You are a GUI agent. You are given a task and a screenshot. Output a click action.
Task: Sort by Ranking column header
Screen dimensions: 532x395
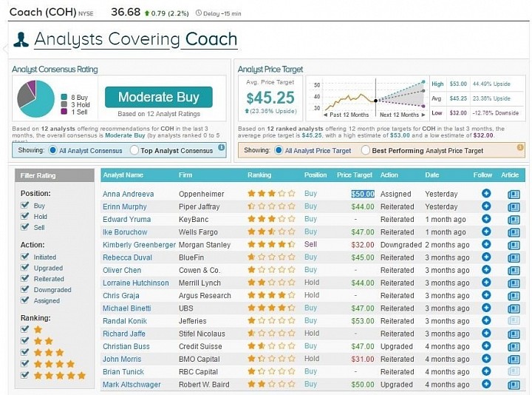(259, 175)
